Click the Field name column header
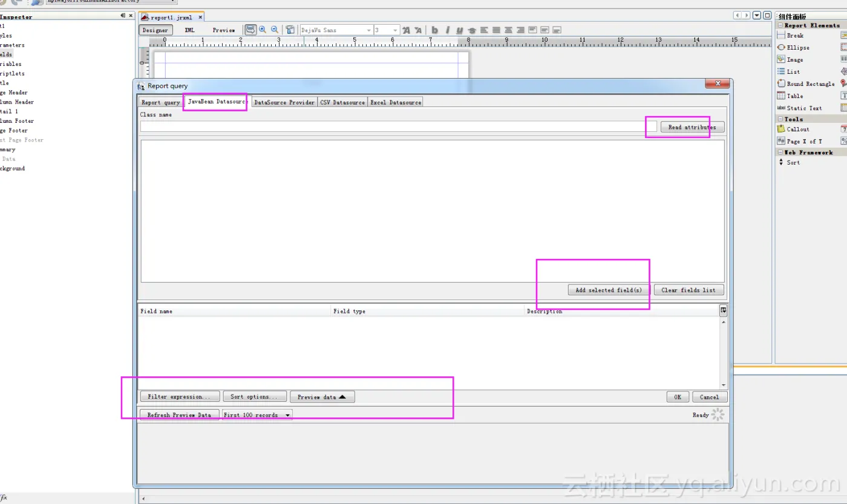The height and width of the screenshot is (504, 847). [235, 311]
